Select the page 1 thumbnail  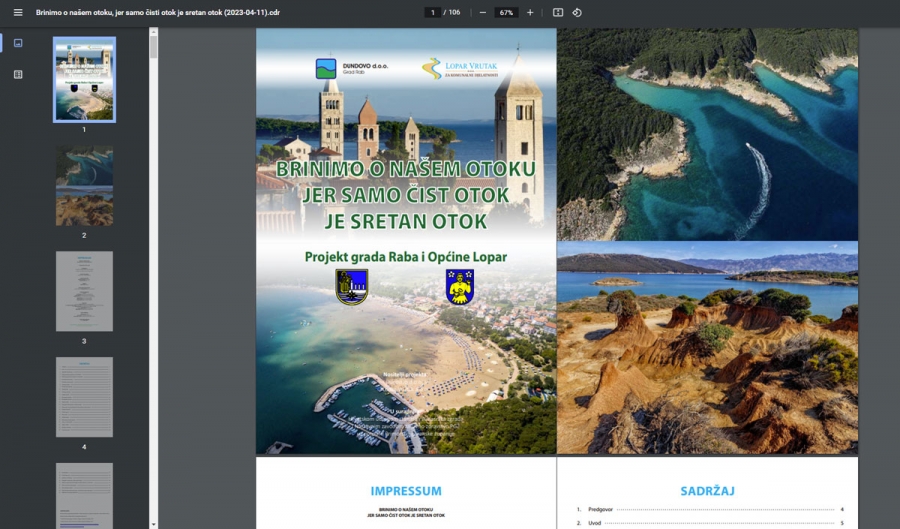coord(84,79)
